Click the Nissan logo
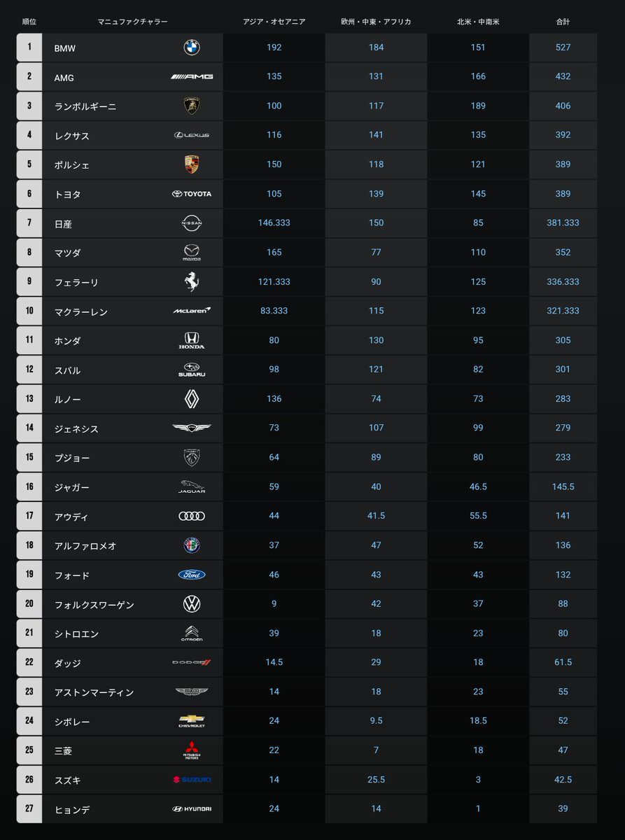The image size is (625, 840). [192, 223]
